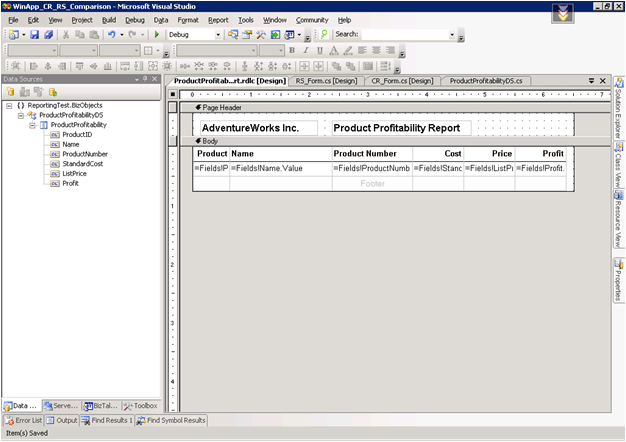The width and height of the screenshot is (626, 442).
Task: Click the Paste toolbar icon
Action: [94, 35]
